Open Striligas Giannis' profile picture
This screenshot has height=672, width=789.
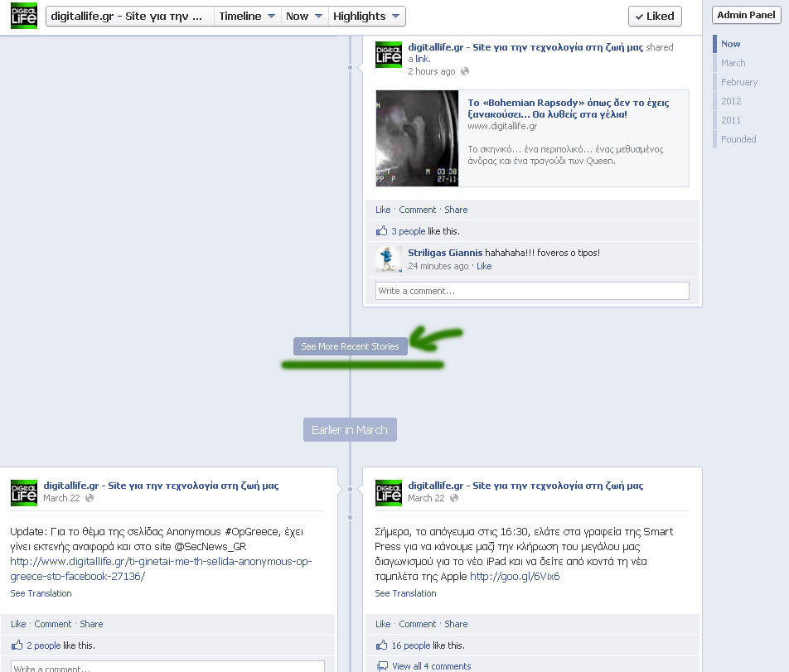[x=389, y=259]
